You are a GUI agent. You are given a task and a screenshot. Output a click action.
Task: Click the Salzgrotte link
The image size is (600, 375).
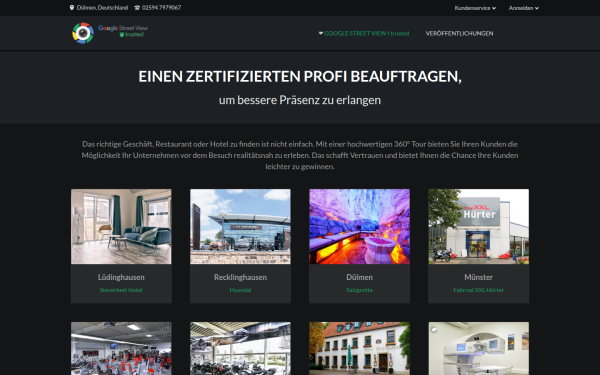(x=359, y=290)
